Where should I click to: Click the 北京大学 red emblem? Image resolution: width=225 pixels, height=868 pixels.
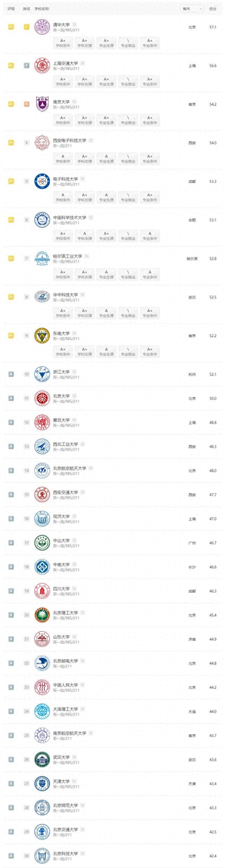point(42,398)
